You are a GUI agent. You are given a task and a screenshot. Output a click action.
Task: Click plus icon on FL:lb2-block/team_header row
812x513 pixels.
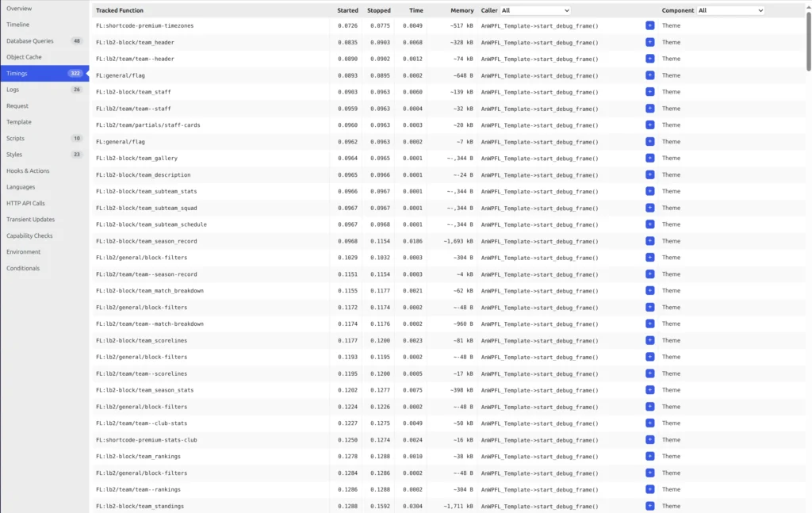(649, 42)
